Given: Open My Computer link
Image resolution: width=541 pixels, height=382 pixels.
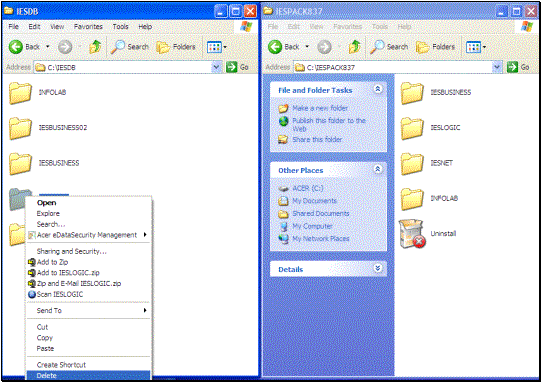Looking at the screenshot, I should 312,226.
